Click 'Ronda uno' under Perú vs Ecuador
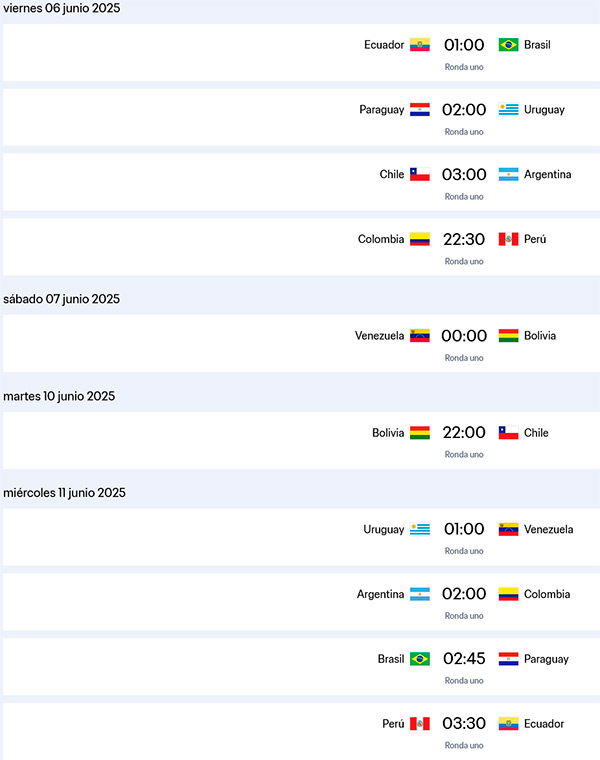 click(464, 745)
